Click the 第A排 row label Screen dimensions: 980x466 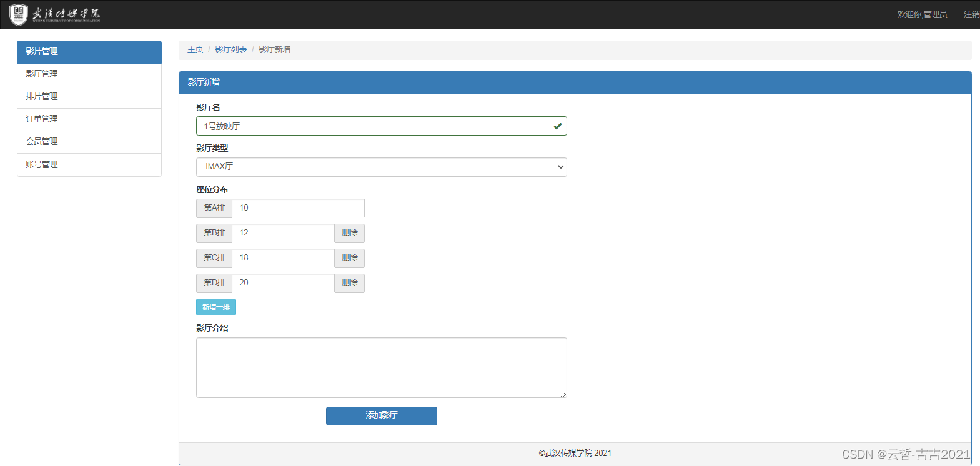[214, 208]
